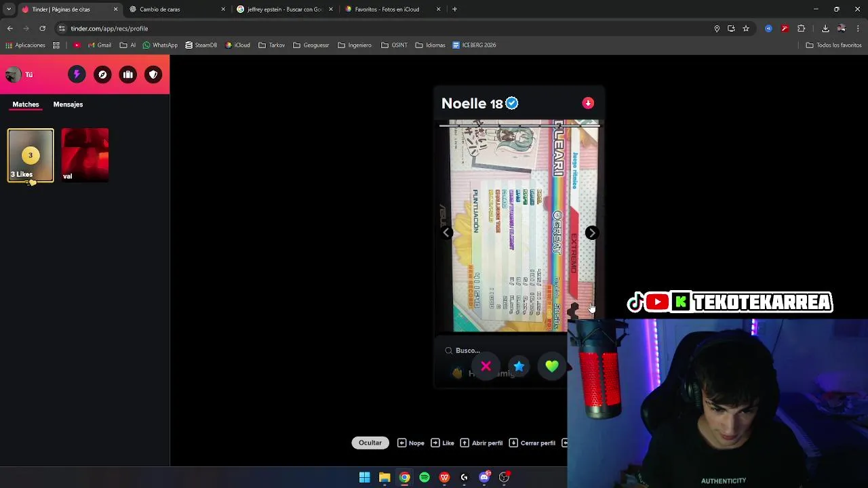Image resolution: width=868 pixels, height=488 pixels.
Task: Open the Chrome profile avatar
Action: 842,28
